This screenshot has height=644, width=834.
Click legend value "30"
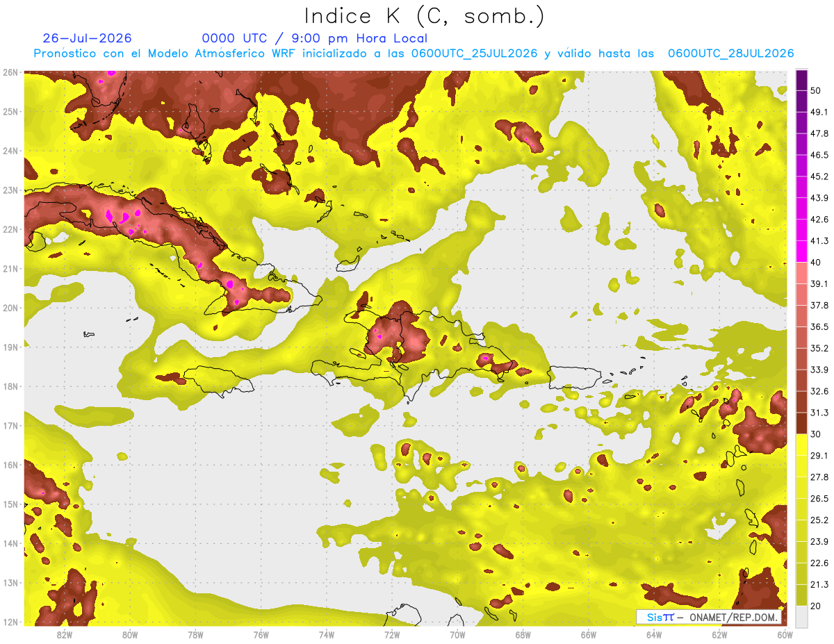point(816,434)
